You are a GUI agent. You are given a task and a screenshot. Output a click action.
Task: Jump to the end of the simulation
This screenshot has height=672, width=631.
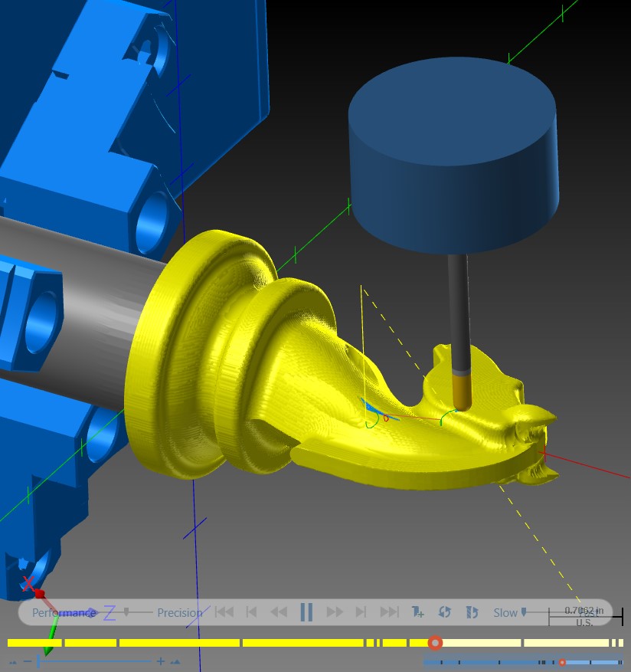click(x=389, y=611)
